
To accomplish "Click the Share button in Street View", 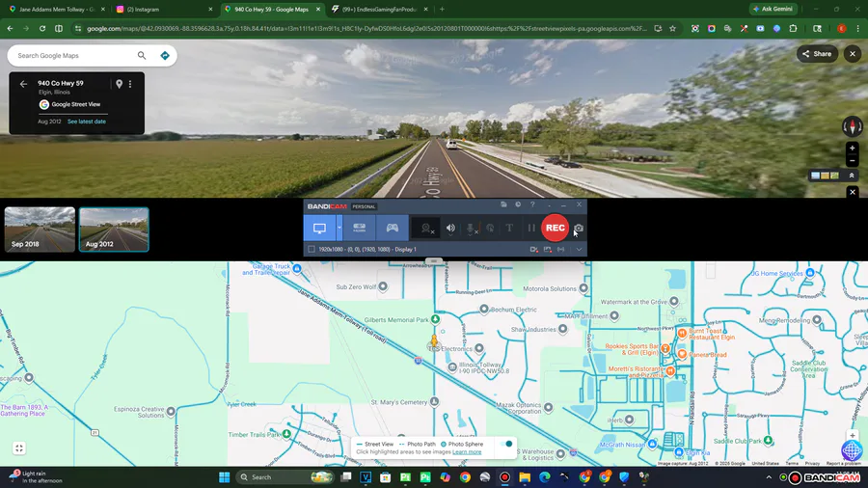I will (817, 54).
